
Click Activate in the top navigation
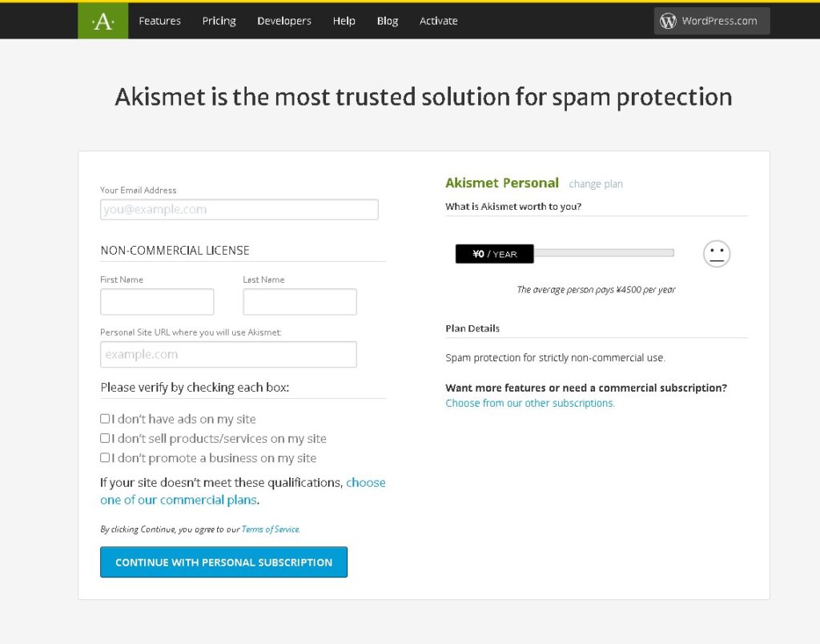pyautogui.click(x=438, y=21)
